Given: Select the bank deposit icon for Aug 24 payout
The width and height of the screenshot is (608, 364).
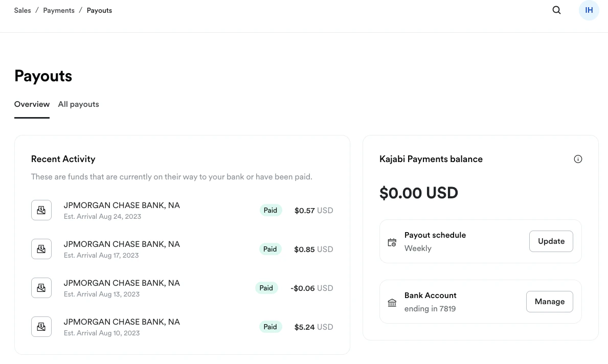Looking at the screenshot, I should click(41, 210).
